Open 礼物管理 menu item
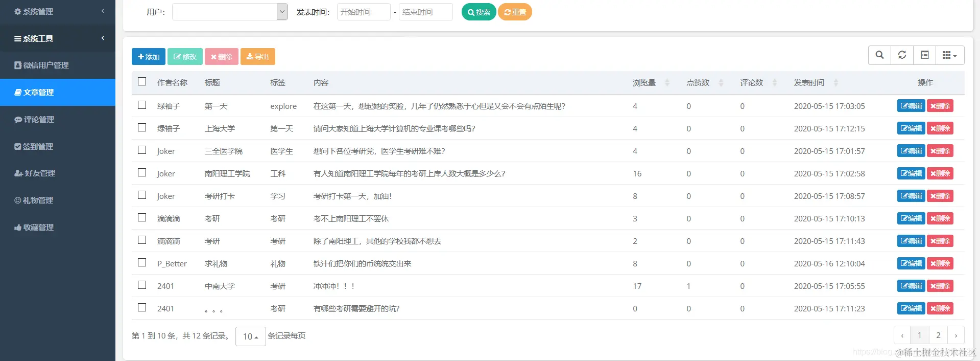980x361 pixels. (x=58, y=200)
